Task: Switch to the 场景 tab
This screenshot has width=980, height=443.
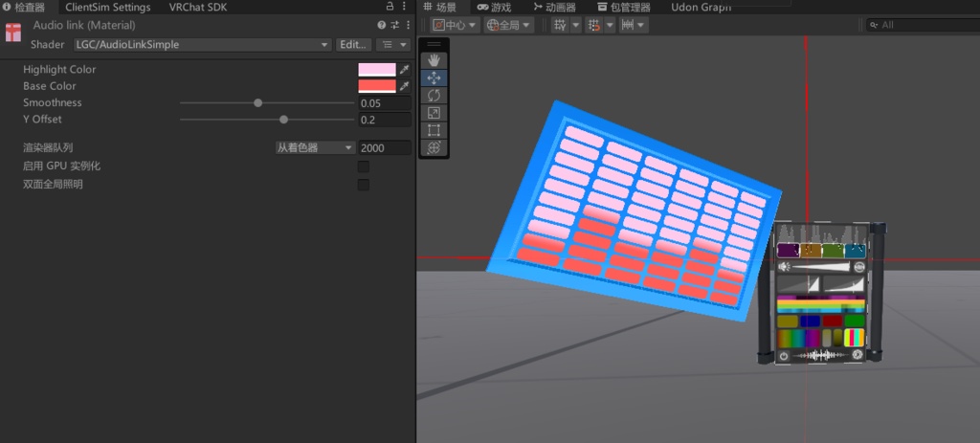Action: pos(440,8)
